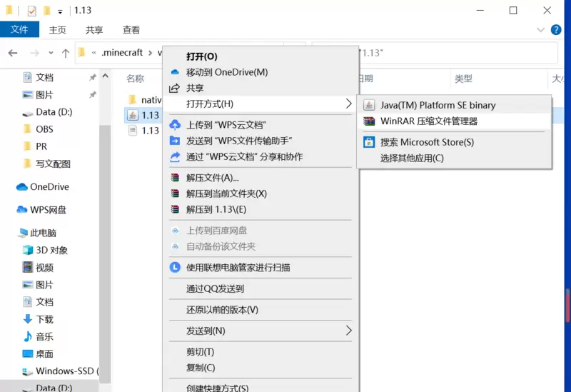Screen dimensions: 571x392
Task: Click the Java jar file icon for 1.13
Action: tap(133, 115)
